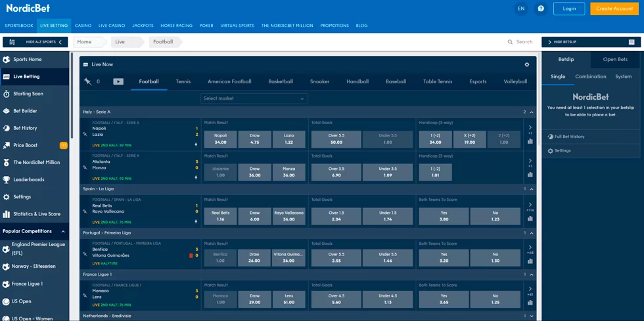Viewport: 644px width, 321px height.
Task: Select Lazio to win at 1.22
Action: coord(288,139)
